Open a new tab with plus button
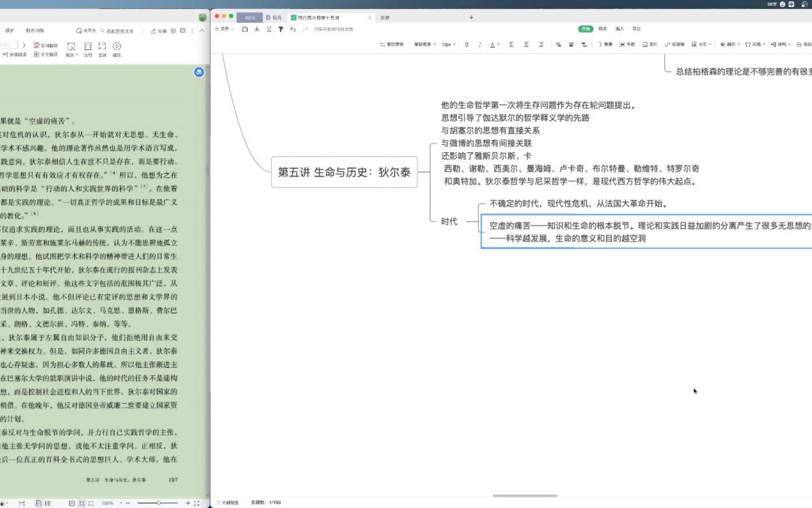The image size is (812, 508). (471, 17)
